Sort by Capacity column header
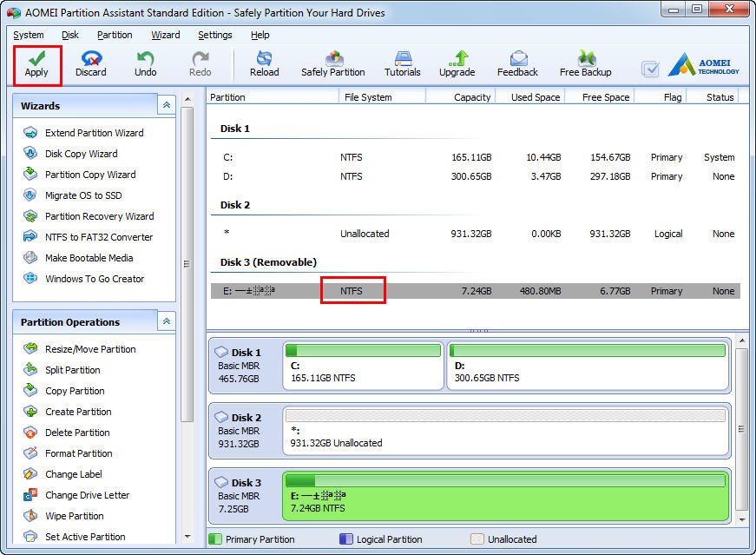The height and width of the screenshot is (555, 756). click(460, 97)
